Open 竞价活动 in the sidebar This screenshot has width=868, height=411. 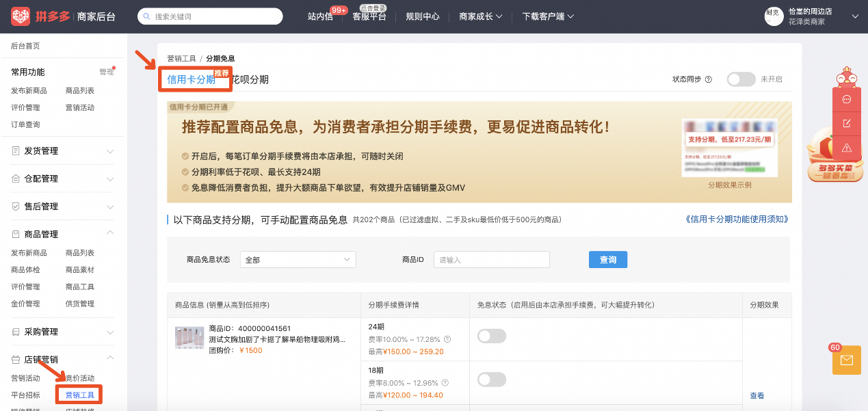(x=80, y=378)
